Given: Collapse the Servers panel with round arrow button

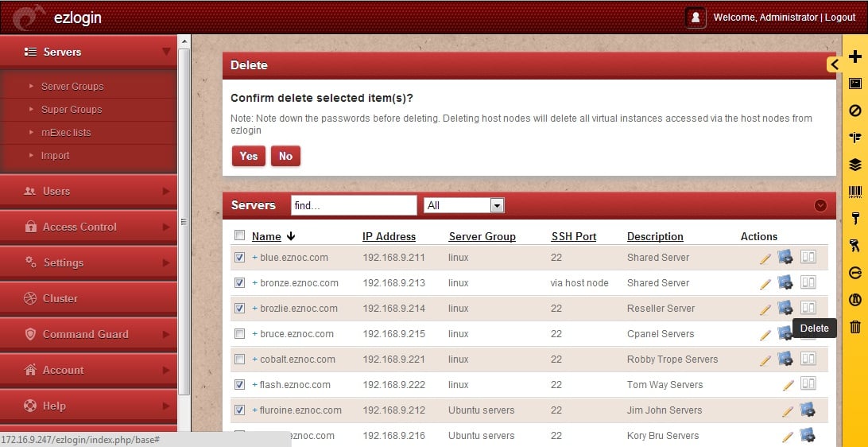Looking at the screenshot, I should [820, 205].
